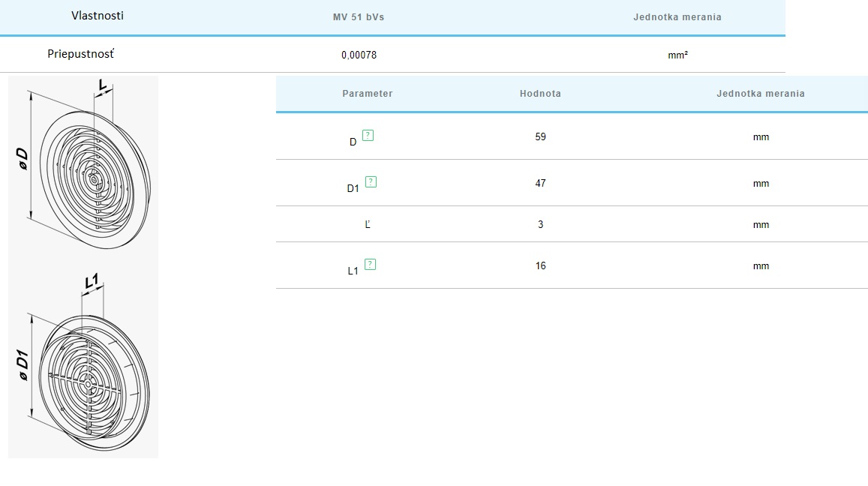Click the value 16 in the L1 row
The height and width of the screenshot is (486, 868).
540,266
